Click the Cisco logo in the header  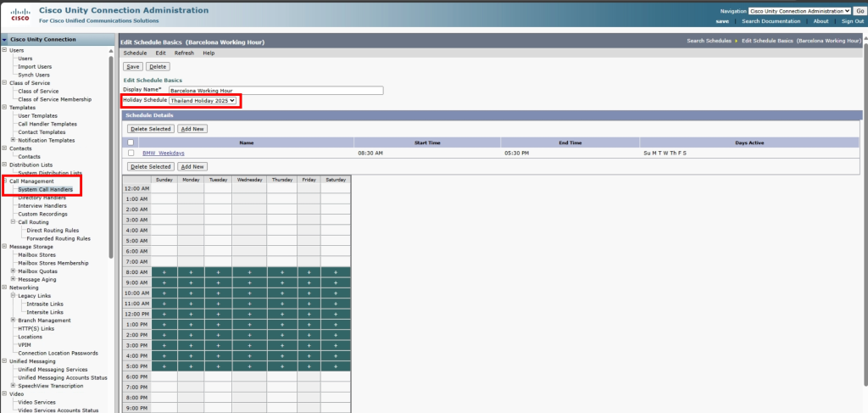[19, 14]
